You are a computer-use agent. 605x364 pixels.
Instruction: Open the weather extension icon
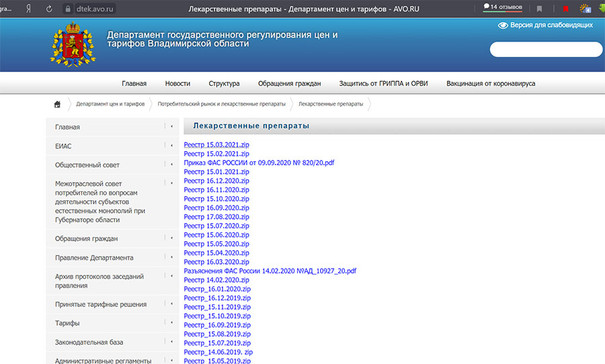coord(585,8)
